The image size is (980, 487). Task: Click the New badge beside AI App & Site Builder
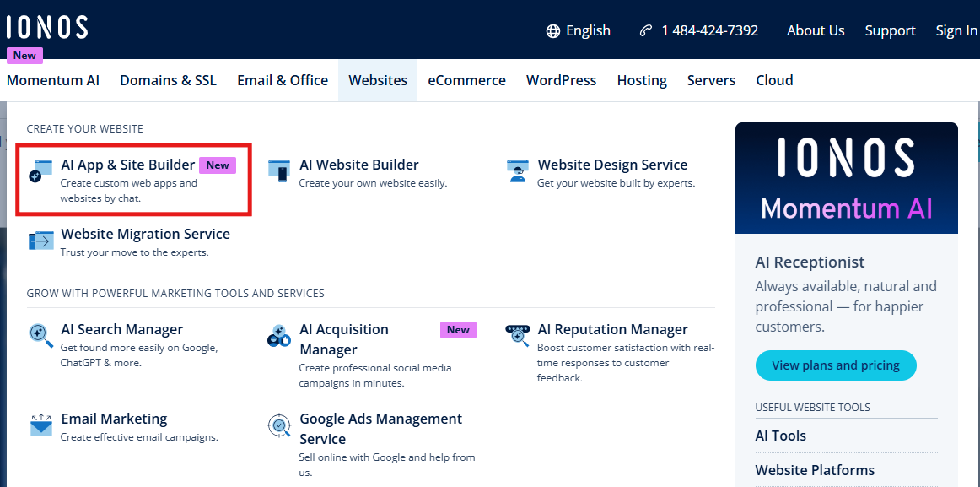coord(218,165)
